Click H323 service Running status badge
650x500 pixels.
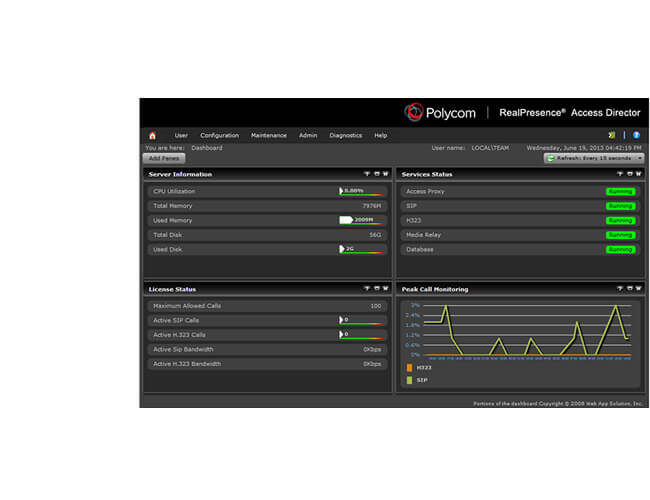pos(620,221)
